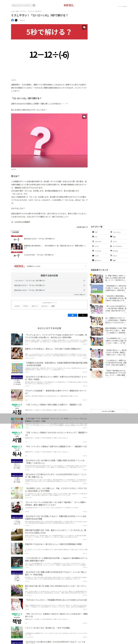This screenshot has height=644, width=138.
Task: Click the makeup icon for メイク
Action: (93, 246)
